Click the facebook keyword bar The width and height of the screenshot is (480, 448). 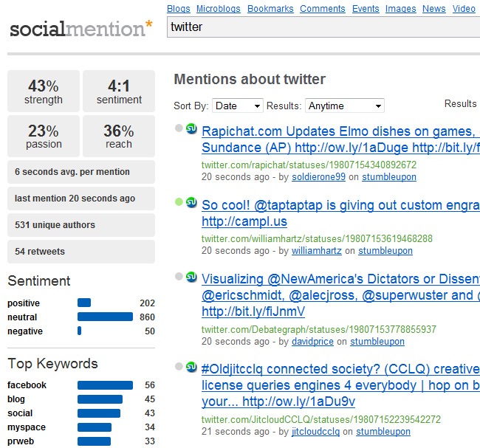105,385
